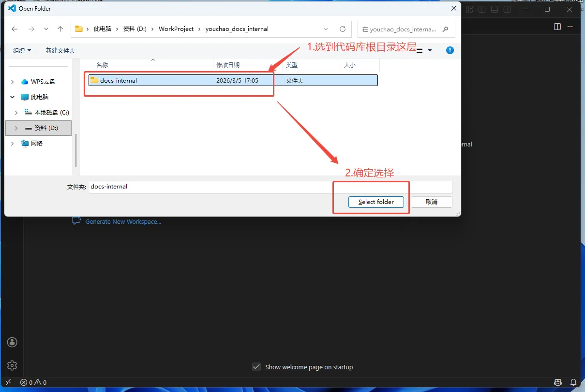The width and height of the screenshot is (585, 392).
Task: Split the VS Code editor right
Action: coord(557,27)
